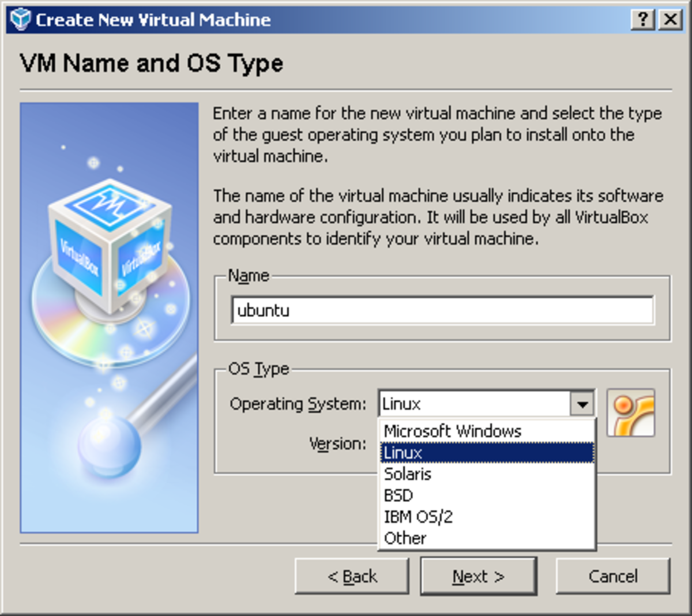Click the Name field containing ubuntu

(442, 310)
